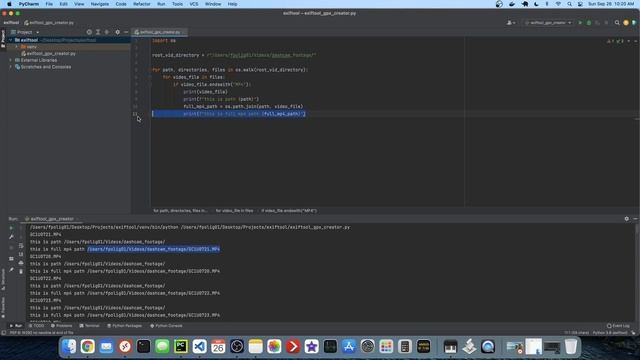This screenshot has width=640, height=360.
Task: Open the Navigate menu
Action: coord(100,4)
